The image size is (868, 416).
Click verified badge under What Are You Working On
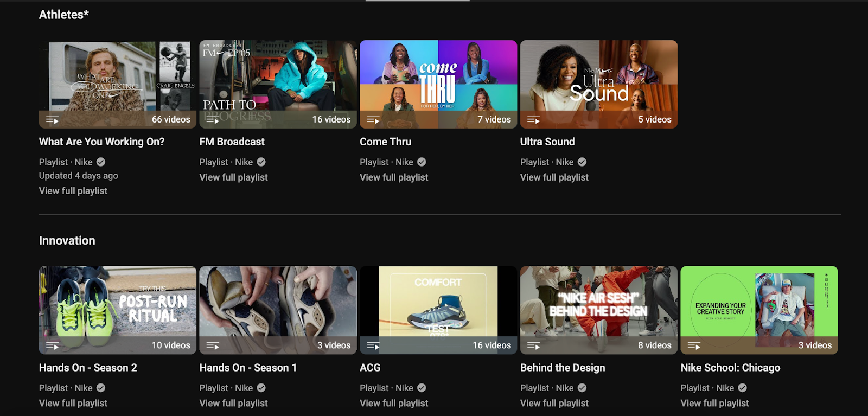(x=101, y=162)
